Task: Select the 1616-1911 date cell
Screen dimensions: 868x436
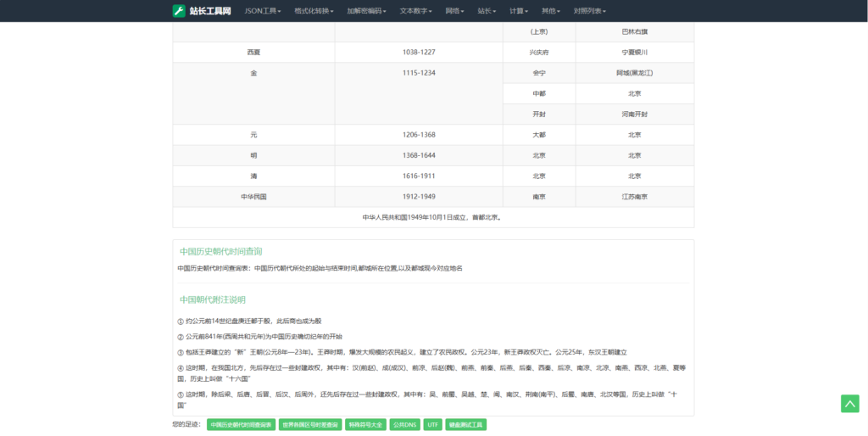Action: pos(419,176)
